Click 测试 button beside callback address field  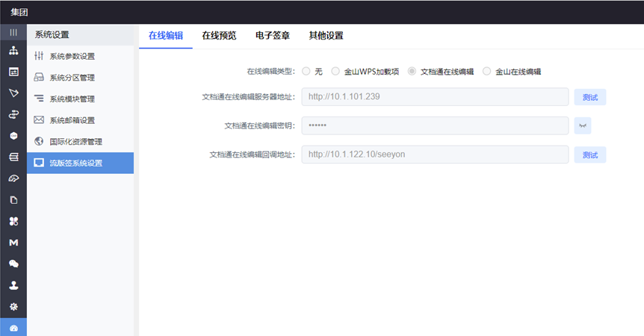point(589,155)
